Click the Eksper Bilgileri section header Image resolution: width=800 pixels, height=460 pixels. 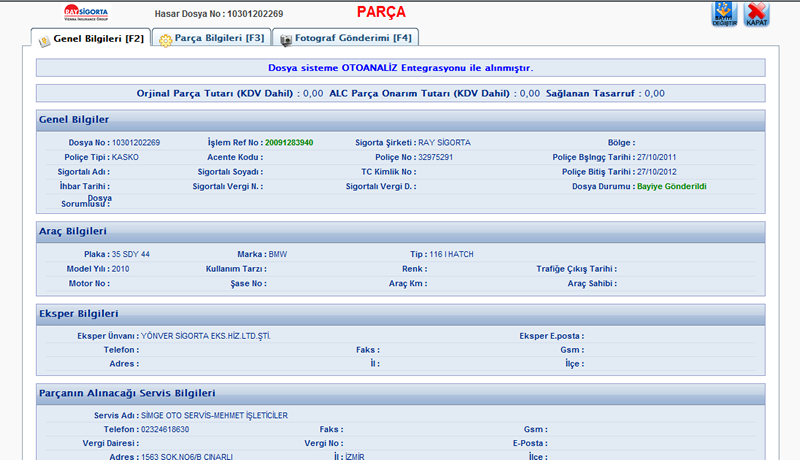click(x=78, y=313)
